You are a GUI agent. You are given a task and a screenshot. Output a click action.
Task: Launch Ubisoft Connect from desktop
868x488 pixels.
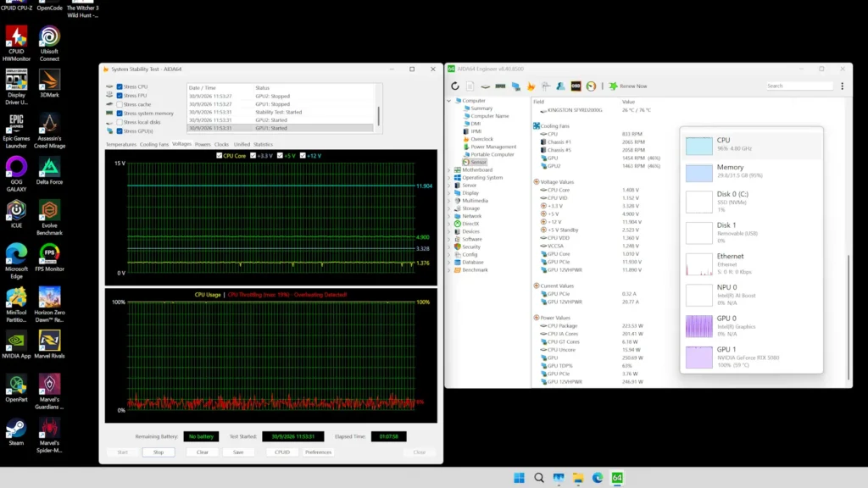[x=49, y=44]
